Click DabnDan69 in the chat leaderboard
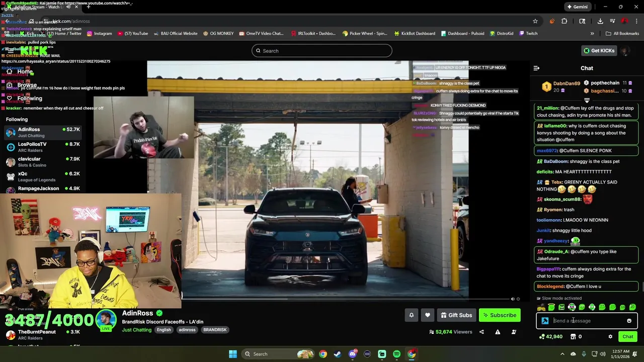The width and height of the screenshot is (644, 362). pos(567,83)
